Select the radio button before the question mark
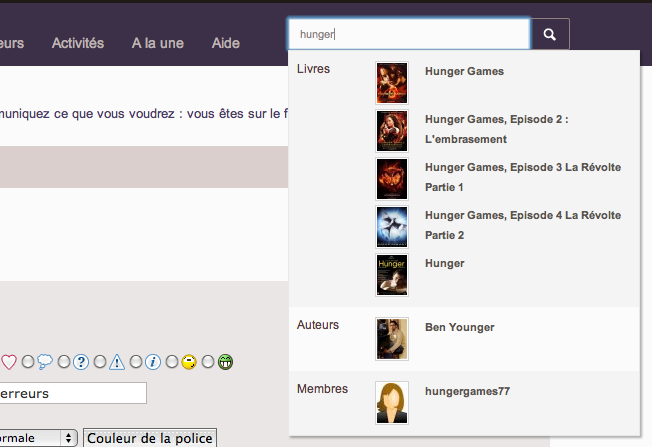The height and width of the screenshot is (447, 652). pyautogui.click(x=64, y=362)
